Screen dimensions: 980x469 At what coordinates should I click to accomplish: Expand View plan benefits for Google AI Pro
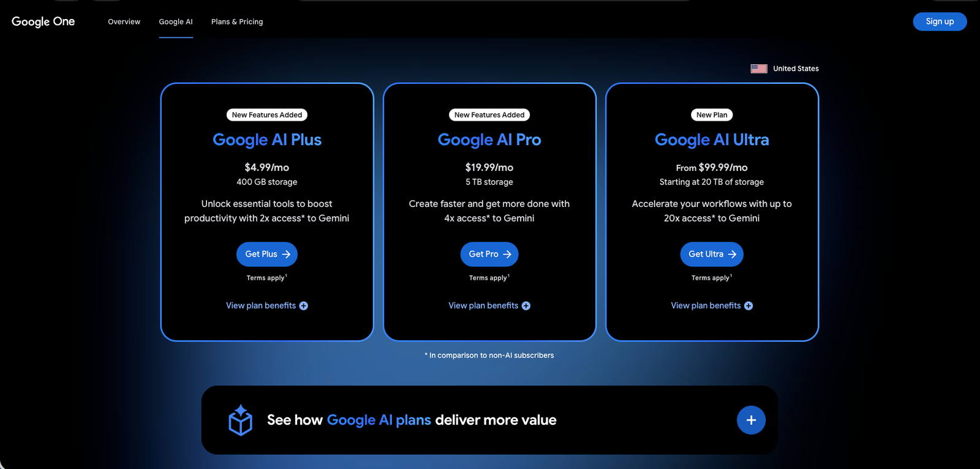point(489,306)
